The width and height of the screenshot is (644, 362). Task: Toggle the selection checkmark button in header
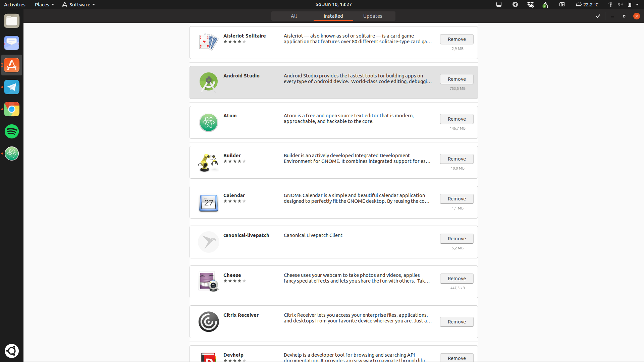coord(598,16)
